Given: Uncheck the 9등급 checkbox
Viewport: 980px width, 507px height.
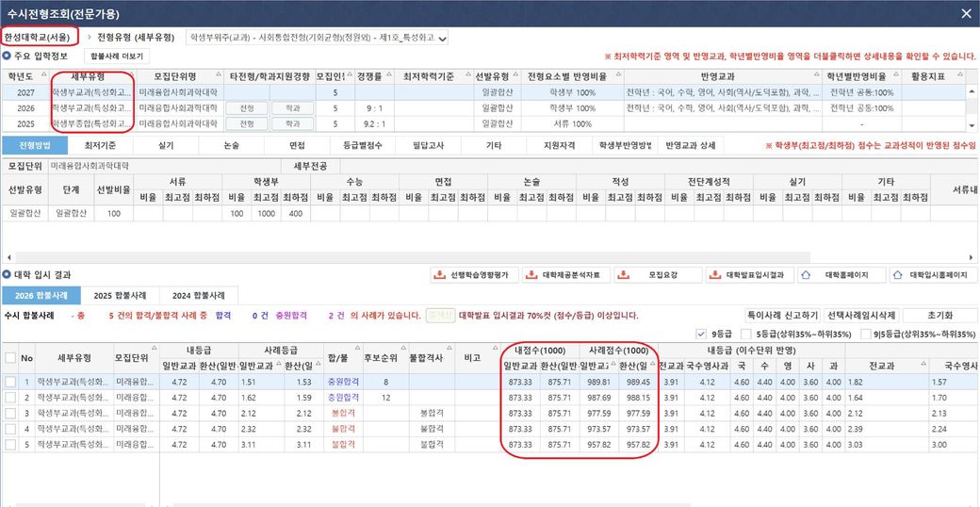Looking at the screenshot, I should coord(701,334).
